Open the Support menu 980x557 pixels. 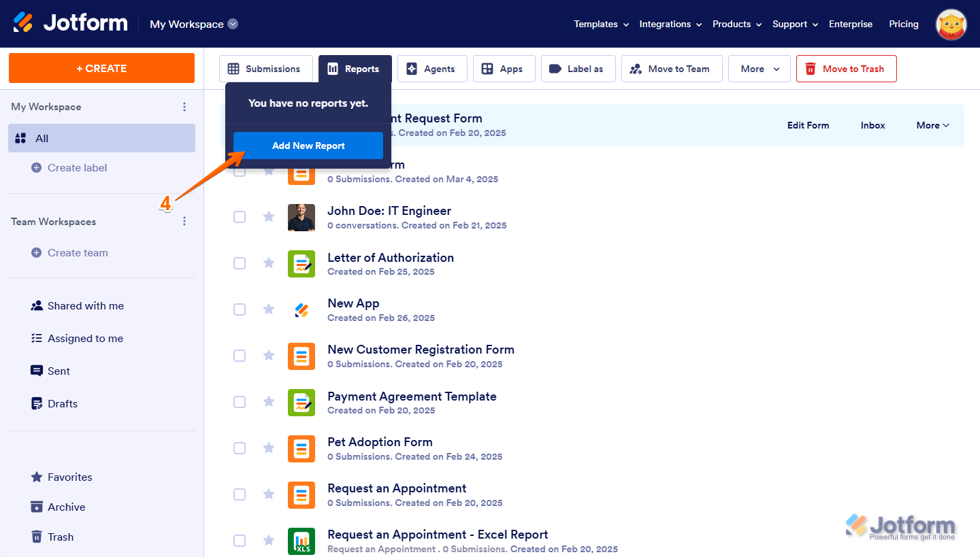pyautogui.click(x=794, y=24)
